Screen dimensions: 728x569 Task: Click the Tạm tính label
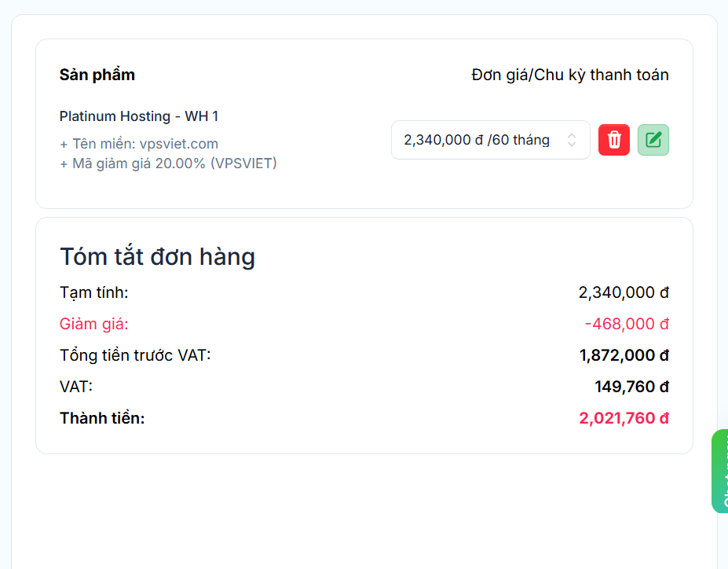[93, 292]
